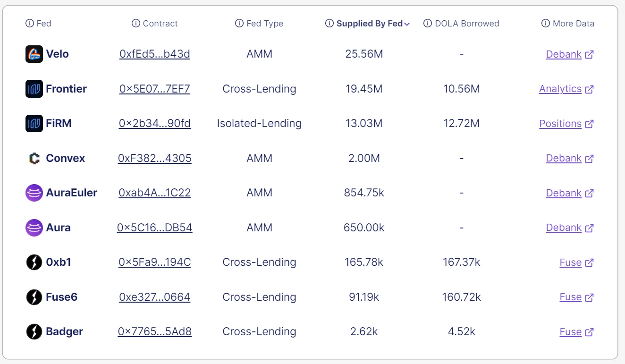The width and height of the screenshot is (625, 364).
Task: Open the Debank link for Convex
Action: point(564,158)
